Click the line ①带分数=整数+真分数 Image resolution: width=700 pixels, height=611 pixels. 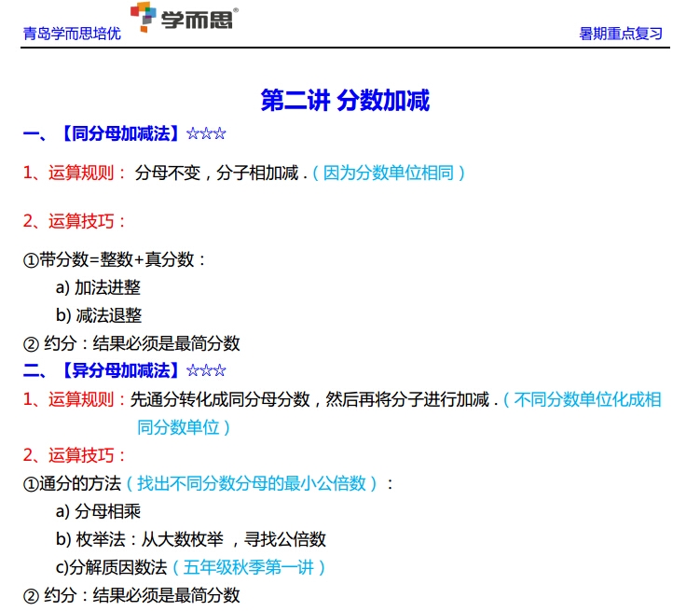115,260
